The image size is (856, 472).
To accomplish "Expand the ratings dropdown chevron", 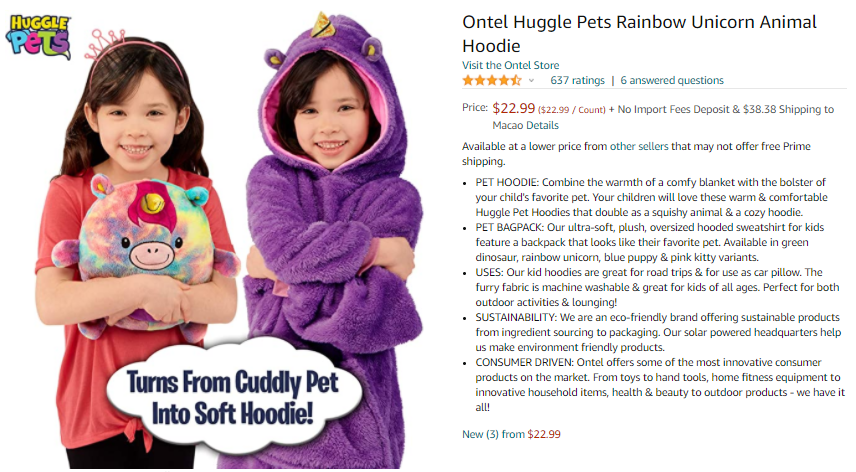I will tap(531, 81).
